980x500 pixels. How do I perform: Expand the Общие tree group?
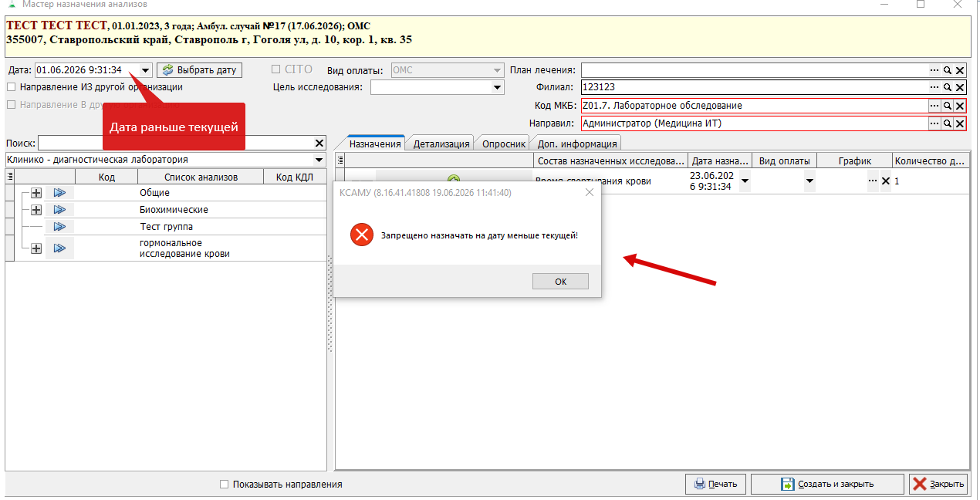coord(36,193)
